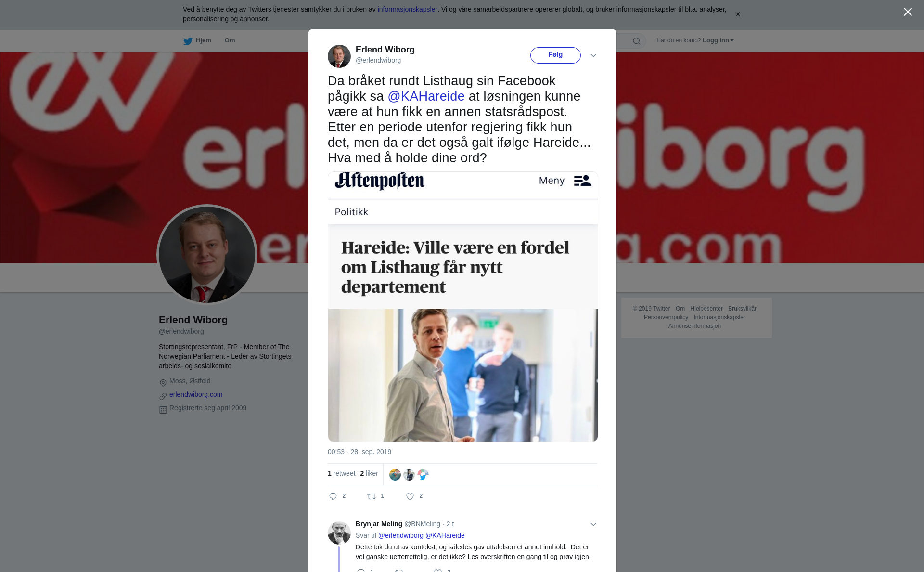Click the Twitter bird Hjem icon
Viewport: 924px width, 572px height.
188,41
